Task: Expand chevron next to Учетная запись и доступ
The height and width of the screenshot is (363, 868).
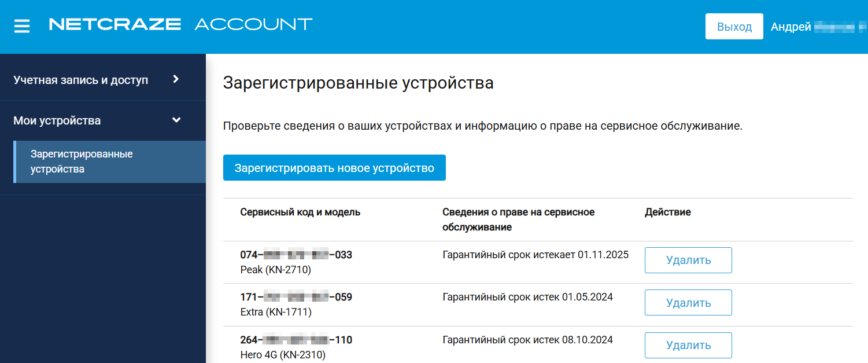Action: pos(176,79)
